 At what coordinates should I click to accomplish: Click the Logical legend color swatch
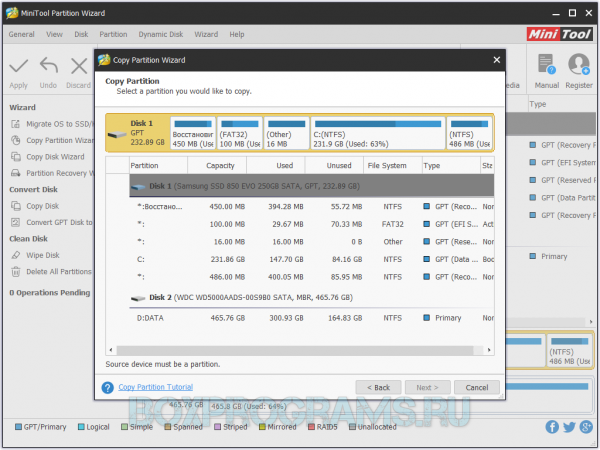click(x=81, y=427)
